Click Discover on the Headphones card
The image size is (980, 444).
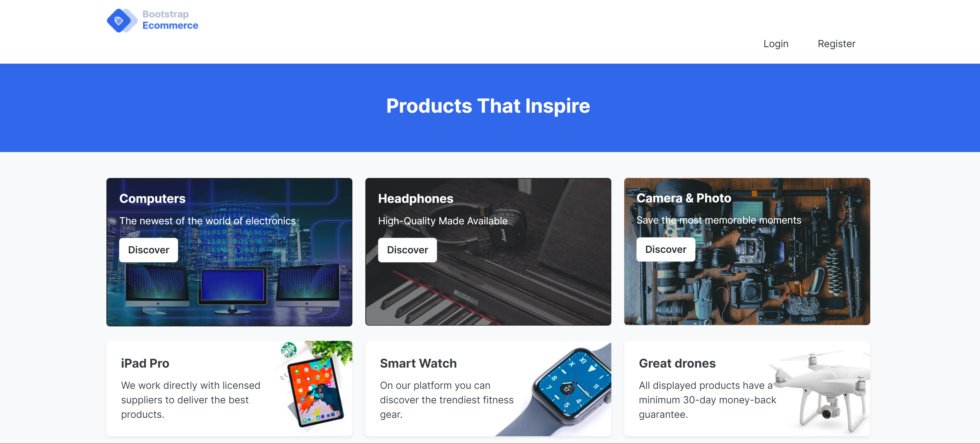point(407,250)
